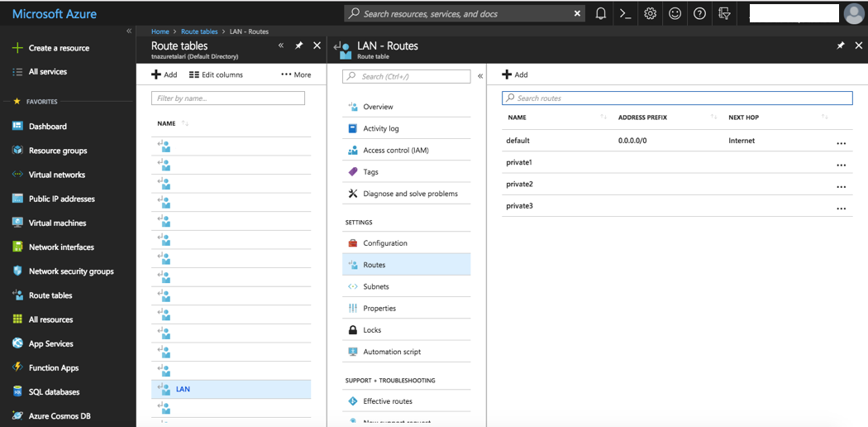This screenshot has height=427, width=868.
Task: Click Edit columns in Route tables
Action: click(216, 74)
